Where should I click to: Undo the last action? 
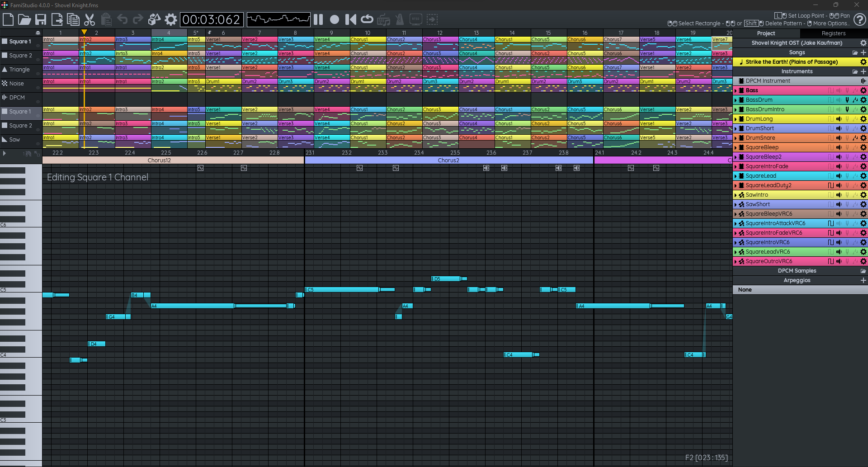click(x=122, y=19)
